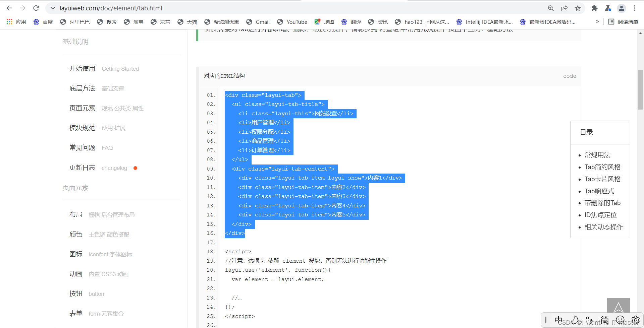Open the Chrome Labs flask icon
Viewport: 644px width, 328px height.
(608, 8)
